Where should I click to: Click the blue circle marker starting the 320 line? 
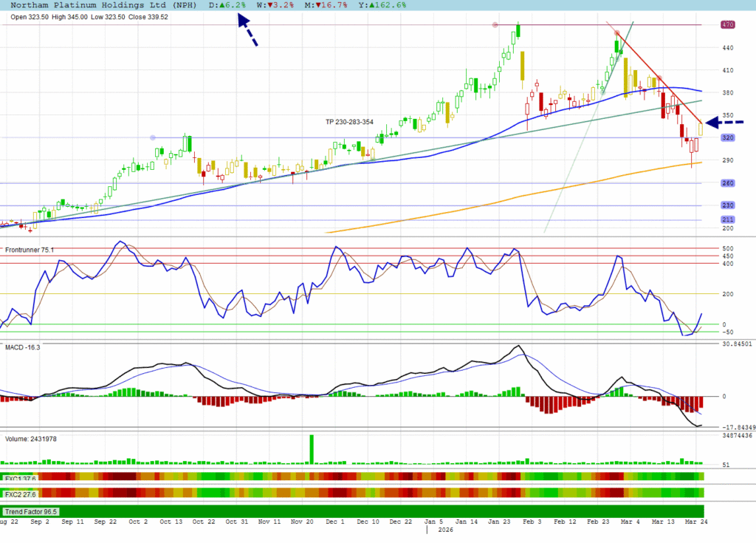[x=153, y=137]
